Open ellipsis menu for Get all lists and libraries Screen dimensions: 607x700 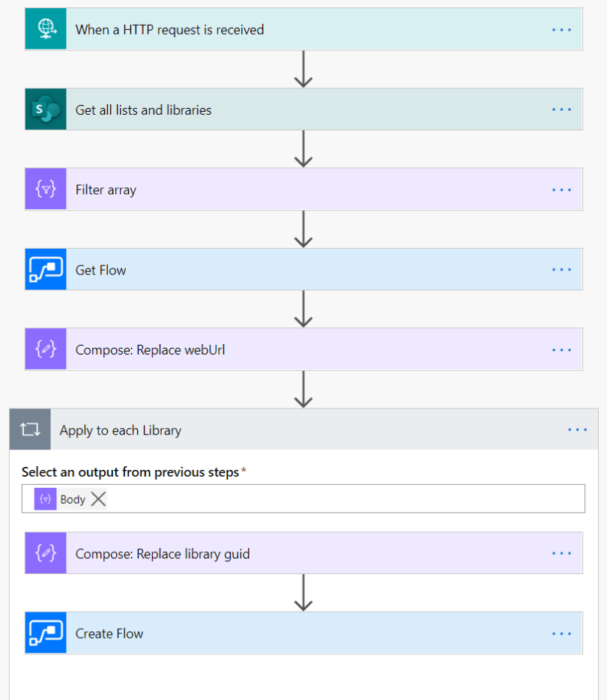[x=561, y=109]
